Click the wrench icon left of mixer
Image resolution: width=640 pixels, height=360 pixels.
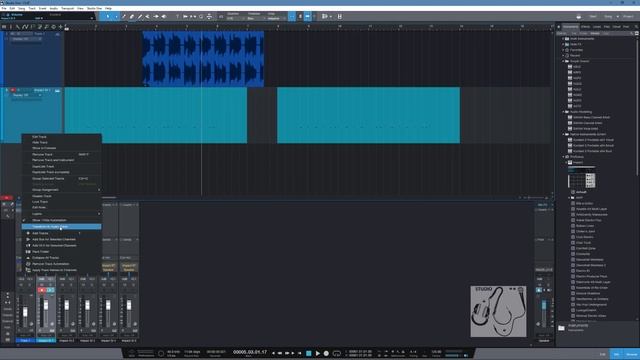click(x=7, y=216)
